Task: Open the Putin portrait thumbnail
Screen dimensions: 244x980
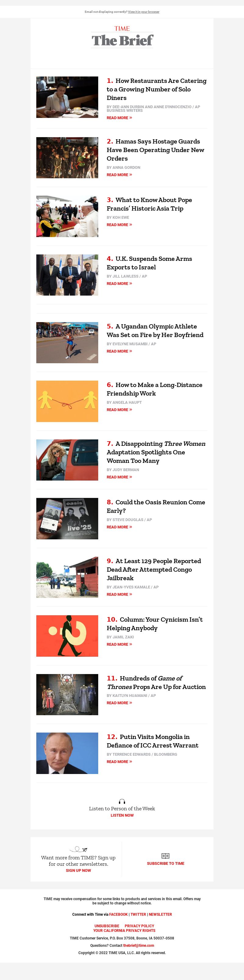Action: [x=67, y=753]
